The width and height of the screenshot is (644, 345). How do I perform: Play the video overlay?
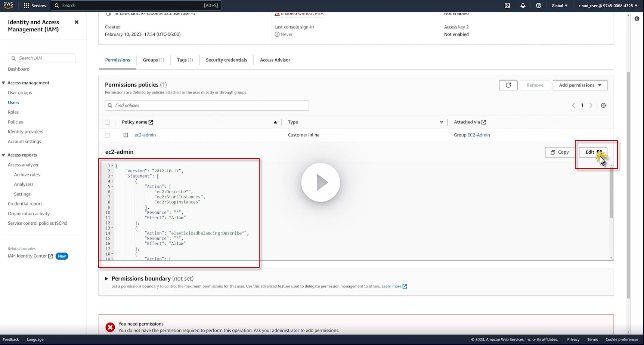click(x=321, y=182)
